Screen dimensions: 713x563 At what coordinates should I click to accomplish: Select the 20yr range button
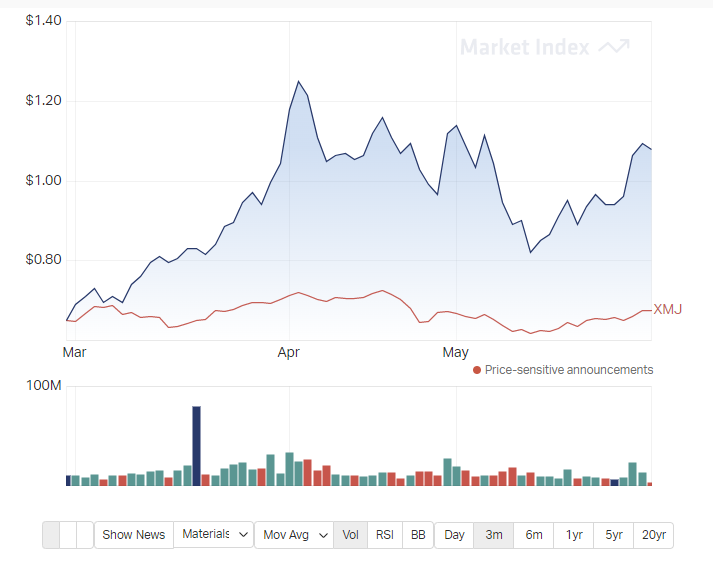click(653, 535)
